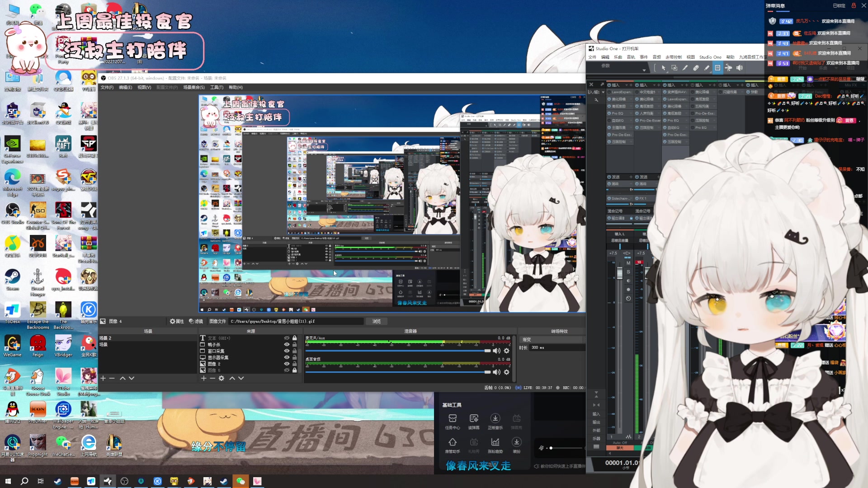
Task: Adjust the 麦克风/Aux volume slider
Action: pos(487,351)
